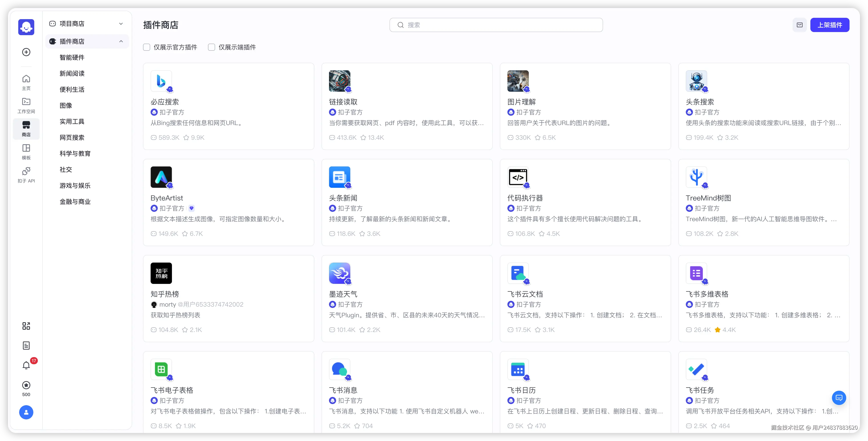Select the 网页搜索 category

72,138
